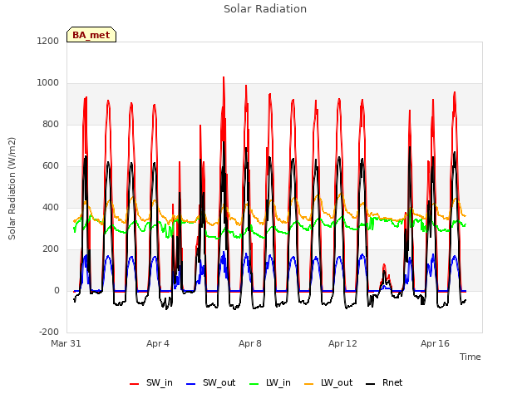Click the Solar Radiation (W/m2) y-axis label
The image size is (532, 399).
[12, 189]
